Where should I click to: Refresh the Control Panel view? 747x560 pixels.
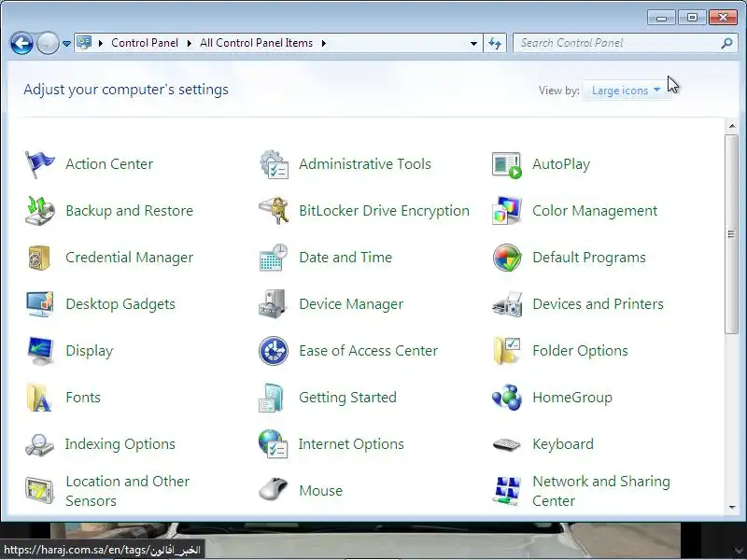pos(495,43)
